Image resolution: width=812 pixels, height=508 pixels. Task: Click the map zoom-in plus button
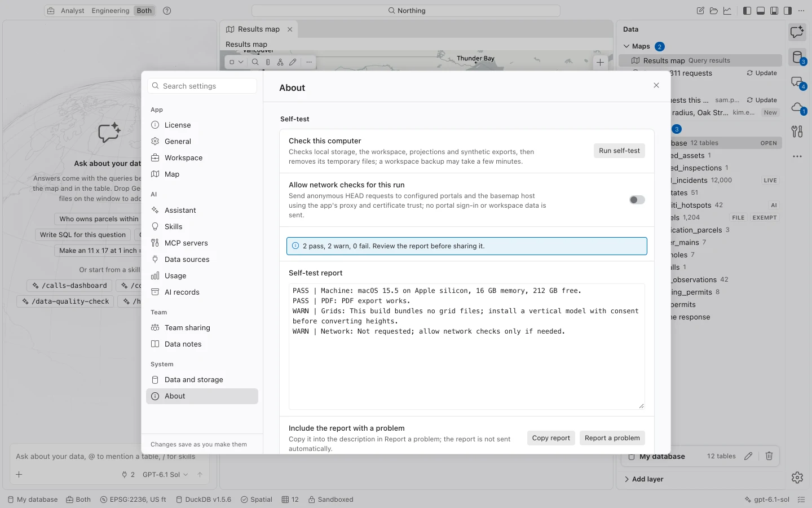coord(601,63)
